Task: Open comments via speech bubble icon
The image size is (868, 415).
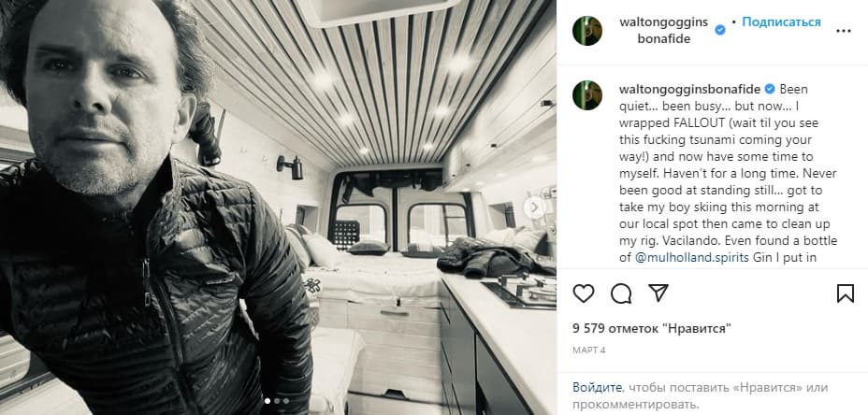Action: (x=621, y=293)
